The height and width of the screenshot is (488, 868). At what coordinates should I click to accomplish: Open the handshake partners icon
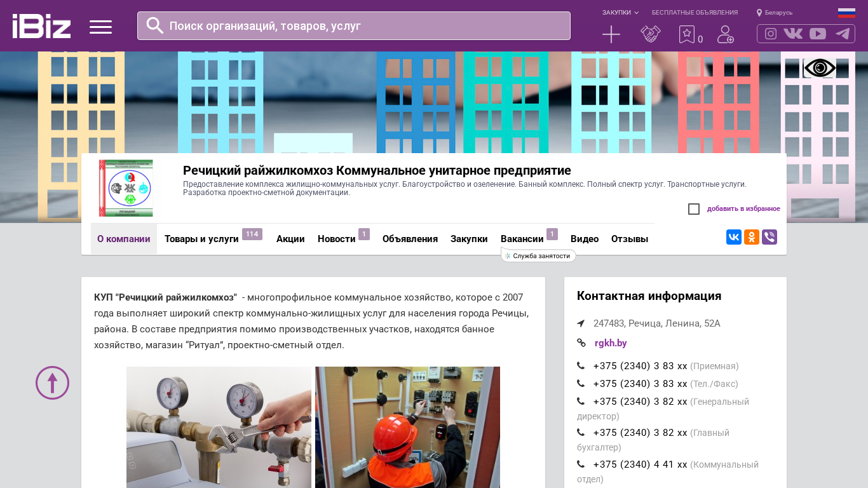pyautogui.click(x=651, y=34)
